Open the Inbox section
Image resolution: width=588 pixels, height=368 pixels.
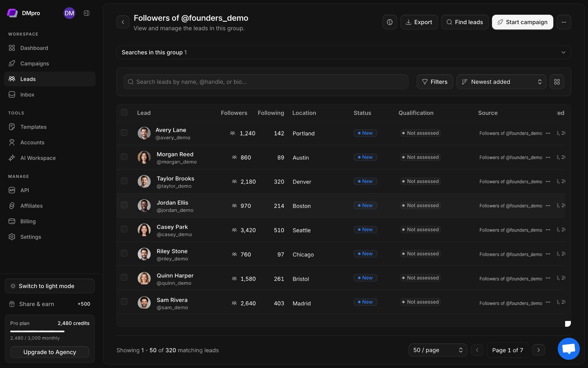[50, 94]
